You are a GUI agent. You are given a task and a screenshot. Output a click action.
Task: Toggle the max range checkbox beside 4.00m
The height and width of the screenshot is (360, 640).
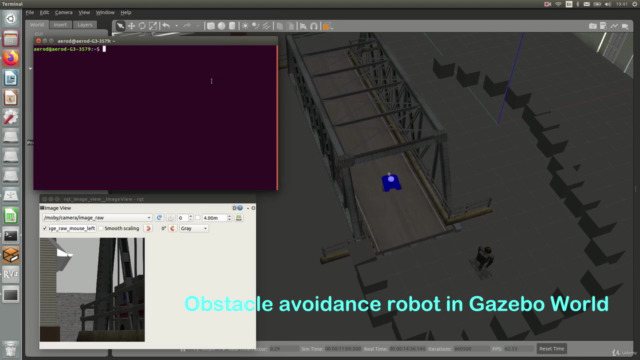pos(198,218)
